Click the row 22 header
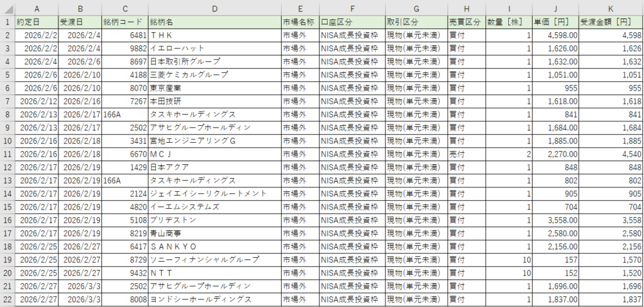Screen dimensions: 644x307 (x=7, y=299)
